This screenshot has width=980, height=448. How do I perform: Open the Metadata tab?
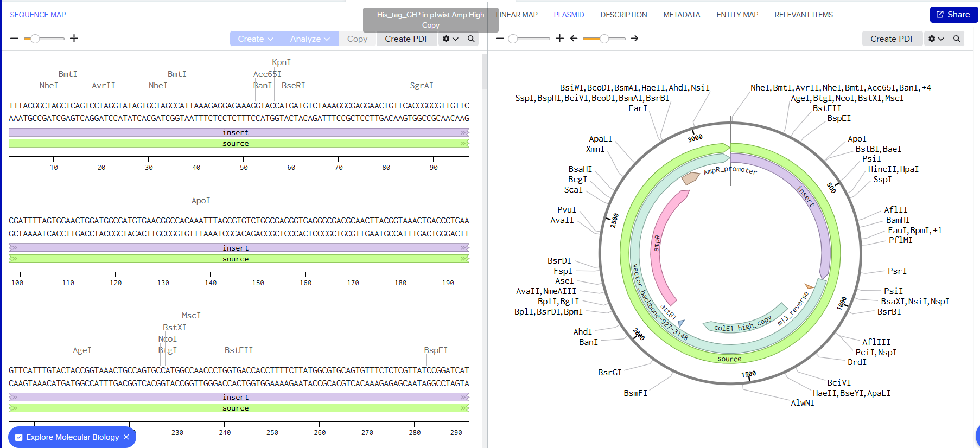[682, 15]
